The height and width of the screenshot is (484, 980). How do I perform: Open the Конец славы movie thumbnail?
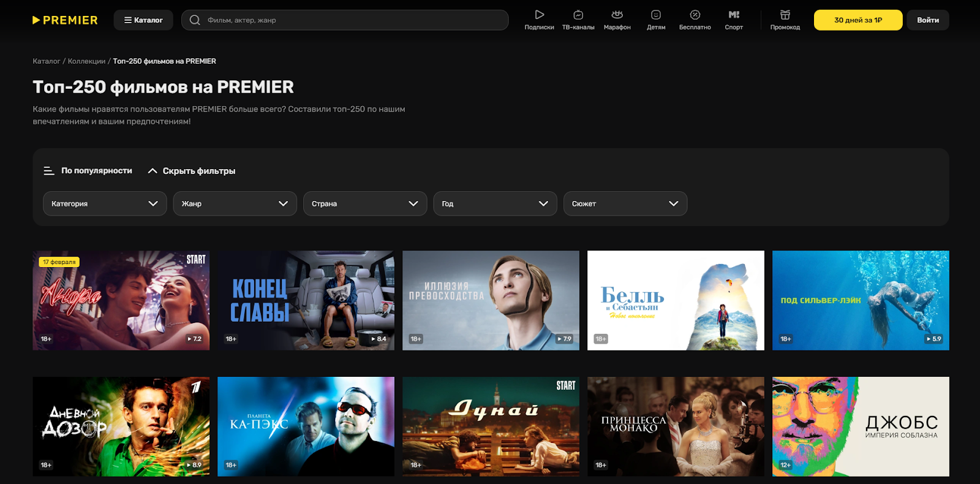click(306, 300)
